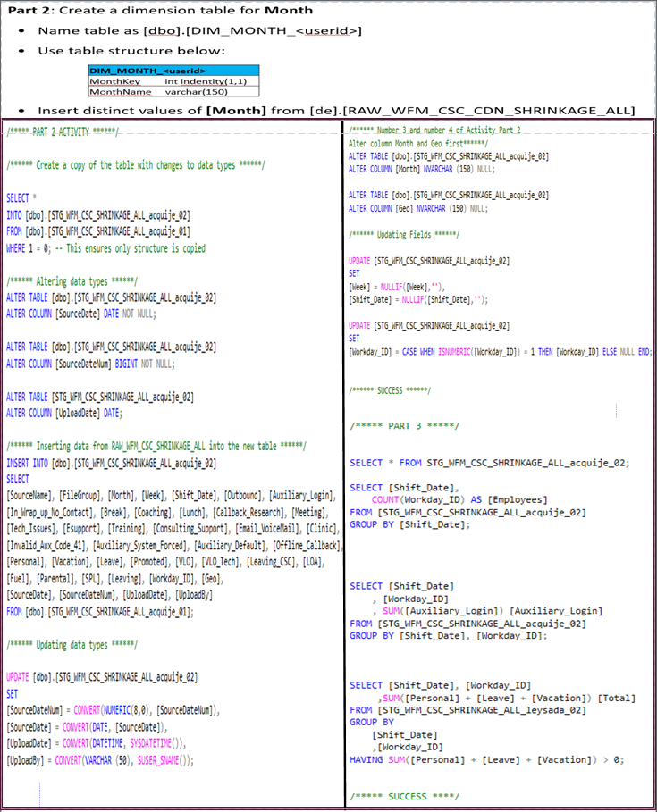Click the 'PART 2 ACTIVITY' comment line

61,131
